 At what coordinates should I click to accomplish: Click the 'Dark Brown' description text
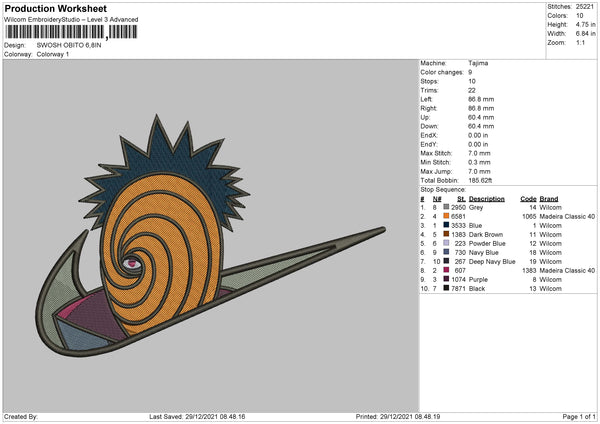coord(486,234)
